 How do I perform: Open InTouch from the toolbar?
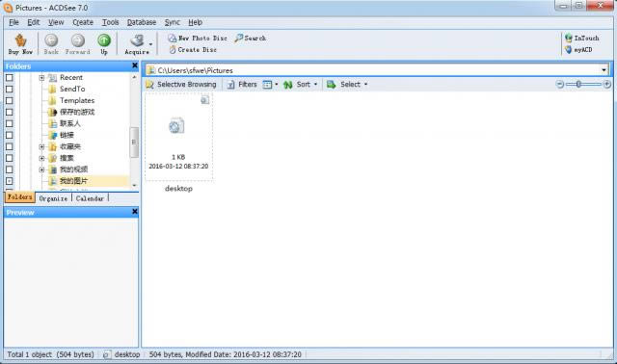click(x=582, y=39)
